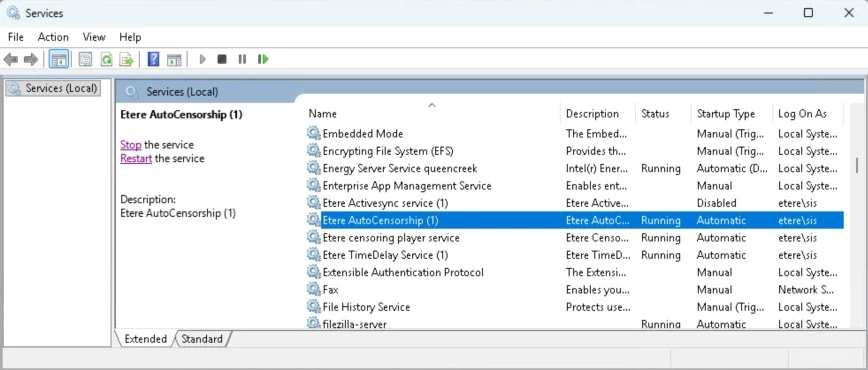Click the Export List toolbar icon
The width and height of the screenshot is (868, 370).
click(127, 59)
